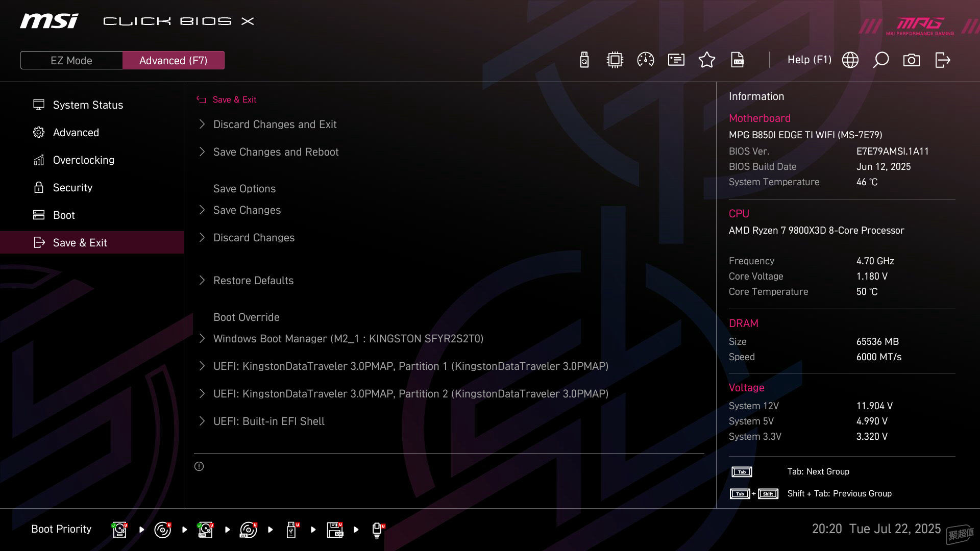Image resolution: width=980 pixels, height=551 pixels.
Task: Open the Boot sidebar menu
Action: point(92,215)
